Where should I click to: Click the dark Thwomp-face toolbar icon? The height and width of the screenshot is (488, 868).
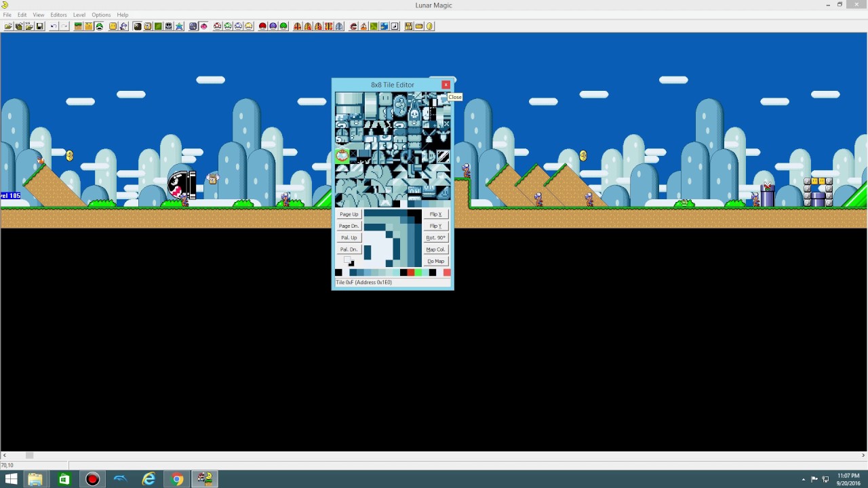(169, 26)
